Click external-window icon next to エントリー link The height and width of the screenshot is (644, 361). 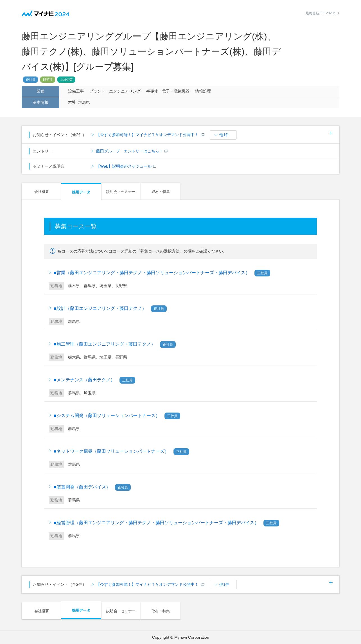166,151
